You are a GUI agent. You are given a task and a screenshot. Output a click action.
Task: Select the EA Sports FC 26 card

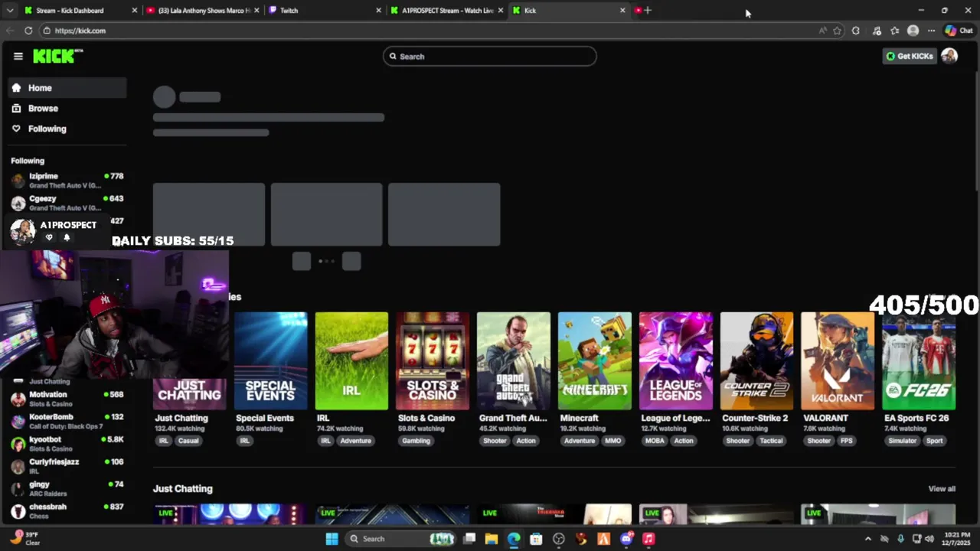[x=919, y=361]
